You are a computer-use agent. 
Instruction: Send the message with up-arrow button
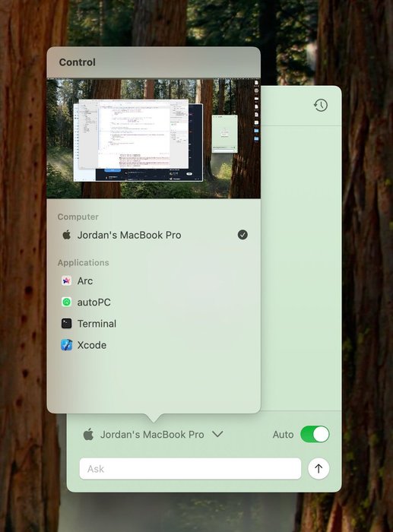[319, 469]
